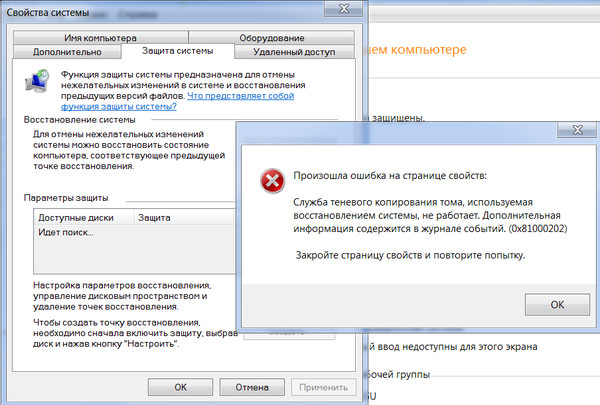The image size is (600, 405).
Task: Switch to the 'Дополнительно' tab
Action: pos(67,52)
